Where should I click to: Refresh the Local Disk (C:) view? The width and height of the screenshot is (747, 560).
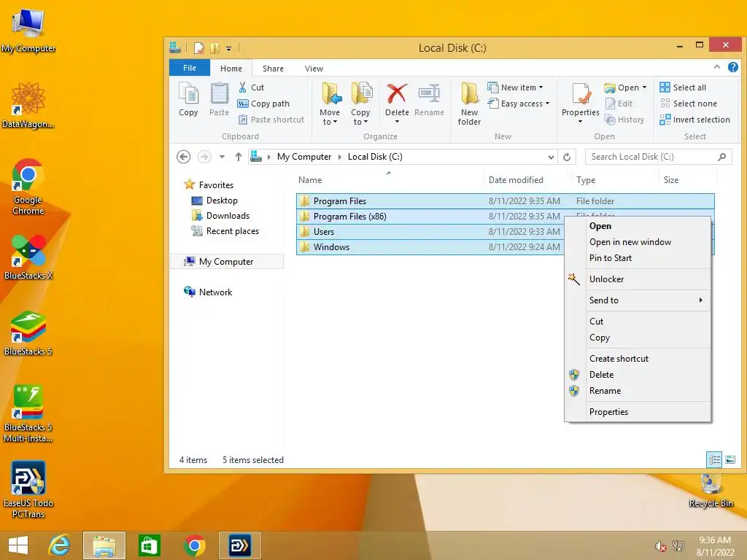pyautogui.click(x=566, y=157)
